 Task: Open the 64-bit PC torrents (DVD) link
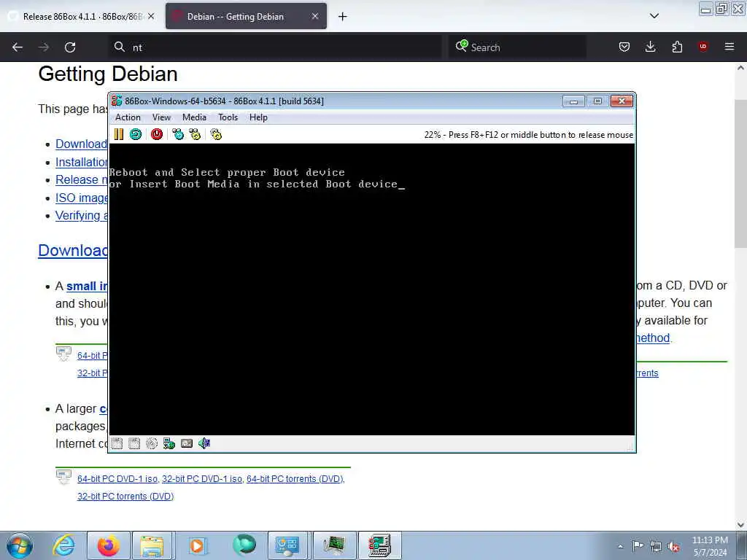tap(295, 478)
